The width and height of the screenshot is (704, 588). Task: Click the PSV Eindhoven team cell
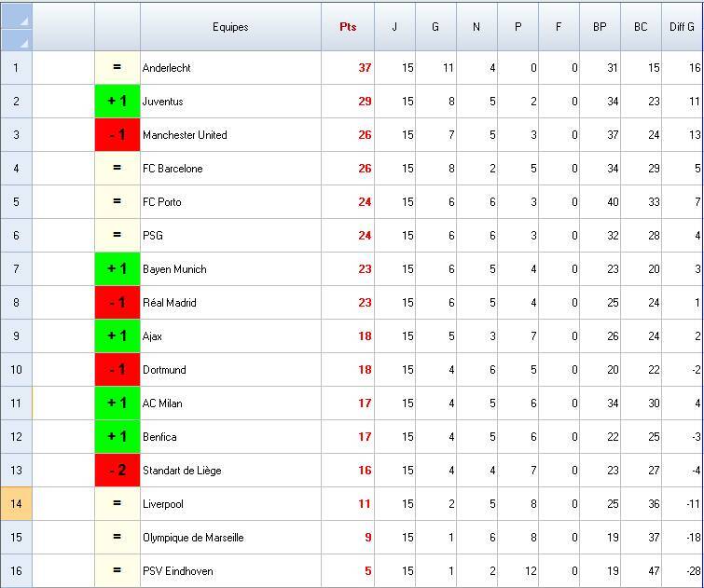(x=230, y=571)
